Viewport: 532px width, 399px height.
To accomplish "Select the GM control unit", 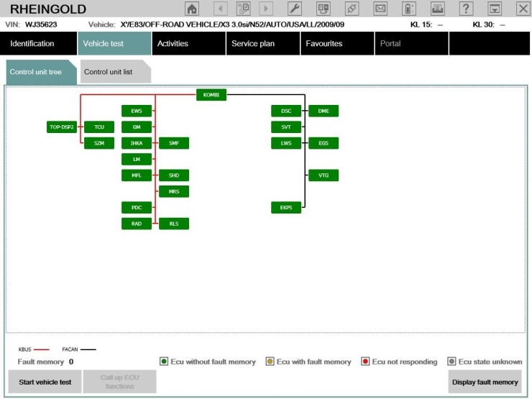I will pyautogui.click(x=137, y=127).
